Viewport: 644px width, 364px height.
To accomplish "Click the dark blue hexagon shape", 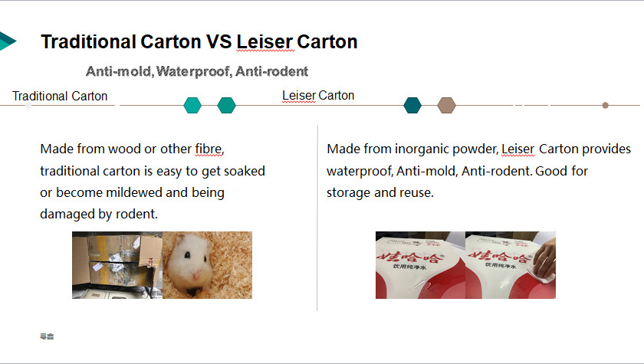I will pyautogui.click(x=412, y=106).
